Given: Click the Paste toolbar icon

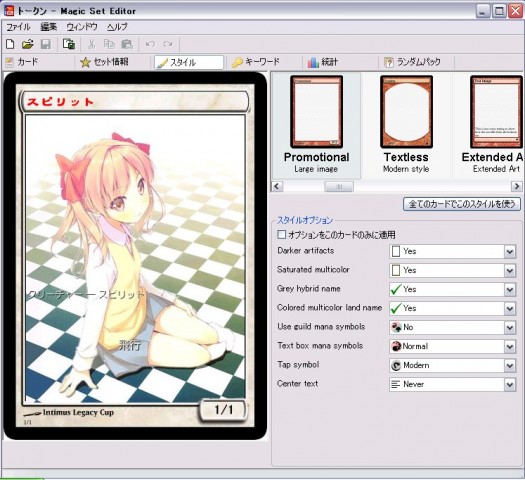Looking at the screenshot, I should [x=127, y=44].
